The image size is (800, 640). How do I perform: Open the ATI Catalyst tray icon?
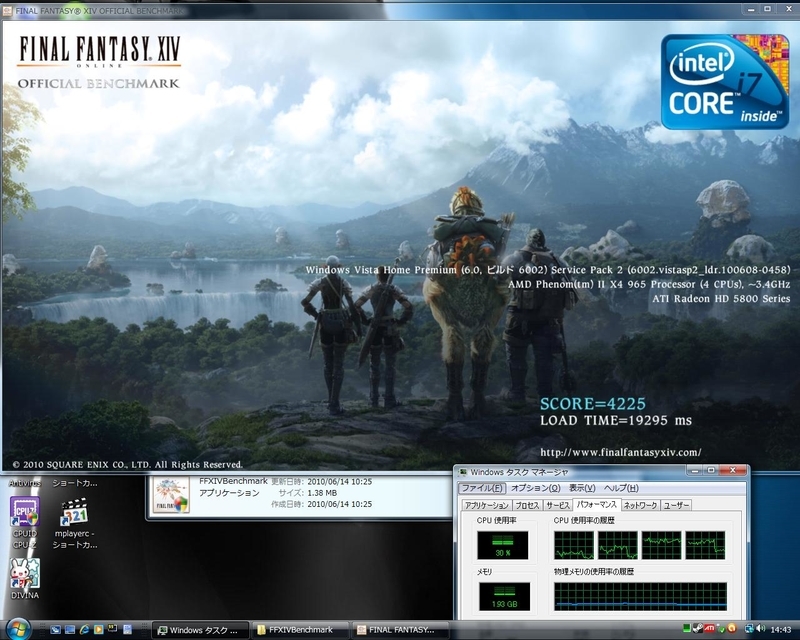click(709, 628)
